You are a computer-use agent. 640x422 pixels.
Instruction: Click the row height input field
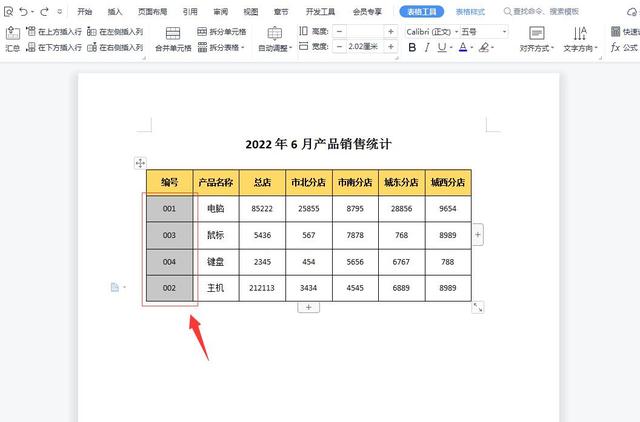pos(365,31)
